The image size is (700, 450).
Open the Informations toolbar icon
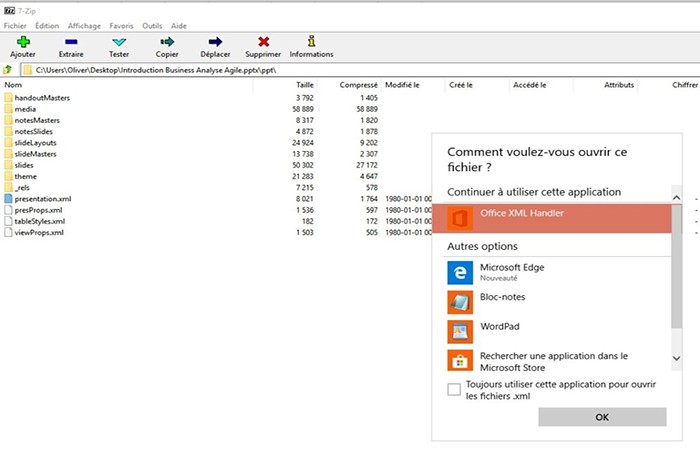pos(312,41)
